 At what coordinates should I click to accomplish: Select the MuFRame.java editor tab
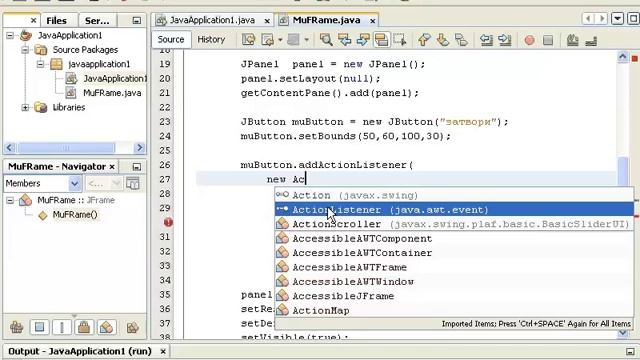tap(326, 20)
